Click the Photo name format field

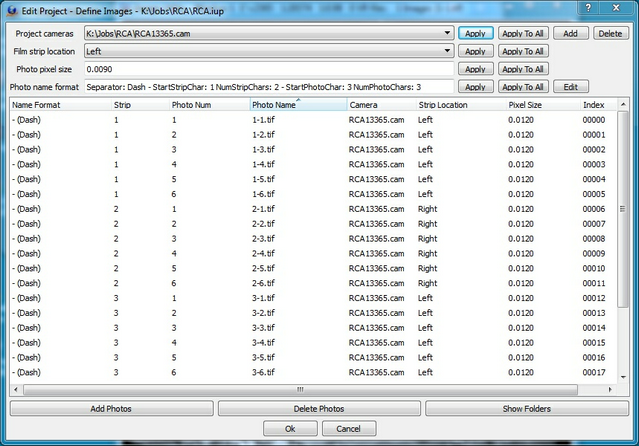coord(269,87)
